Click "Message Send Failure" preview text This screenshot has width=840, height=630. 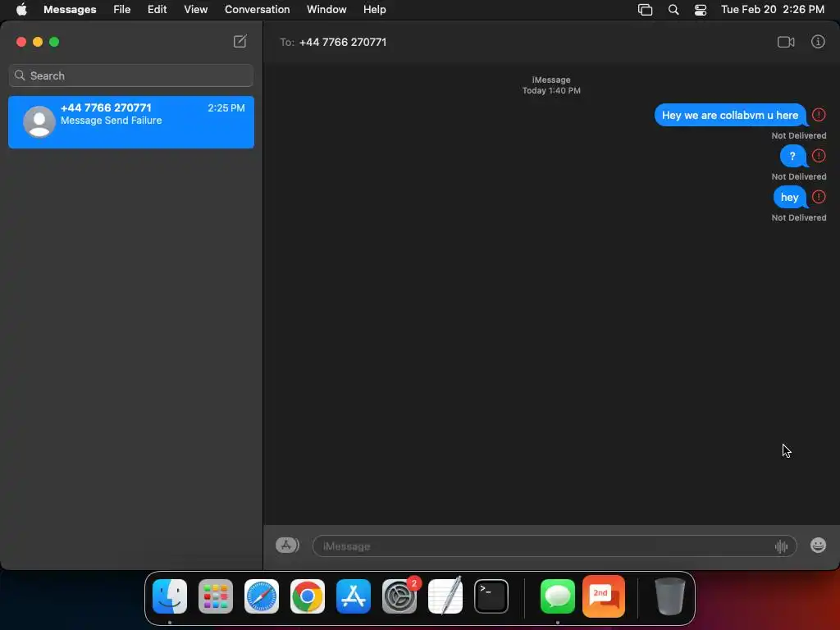tap(111, 121)
